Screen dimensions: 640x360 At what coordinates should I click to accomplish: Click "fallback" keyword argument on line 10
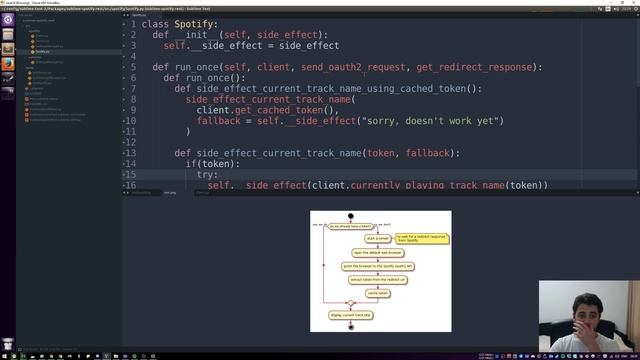tap(218, 121)
